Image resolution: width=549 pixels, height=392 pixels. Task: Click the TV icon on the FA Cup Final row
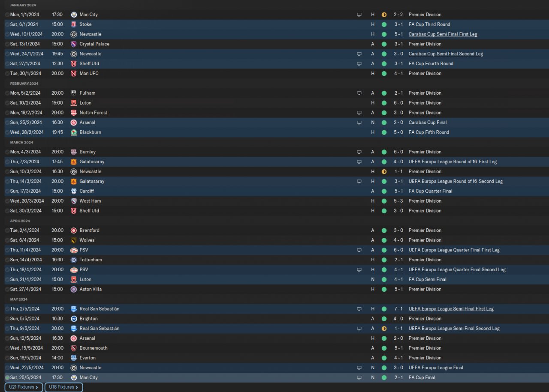pos(359,377)
